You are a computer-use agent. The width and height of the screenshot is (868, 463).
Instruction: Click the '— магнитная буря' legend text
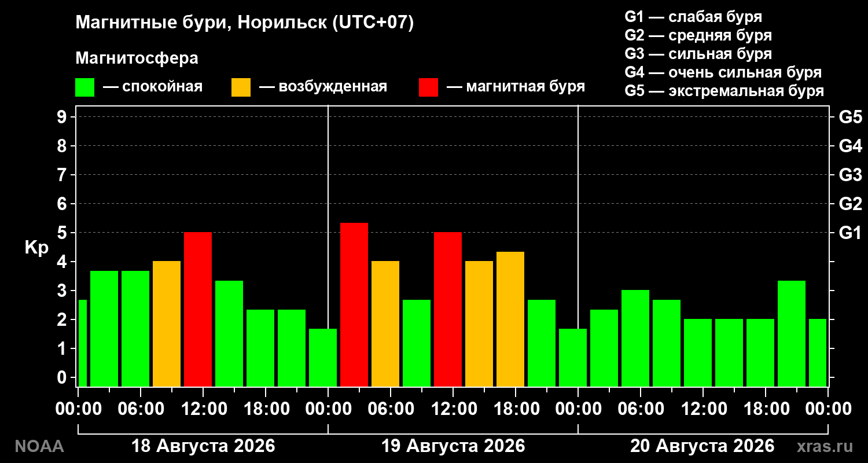(x=516, y=87)
